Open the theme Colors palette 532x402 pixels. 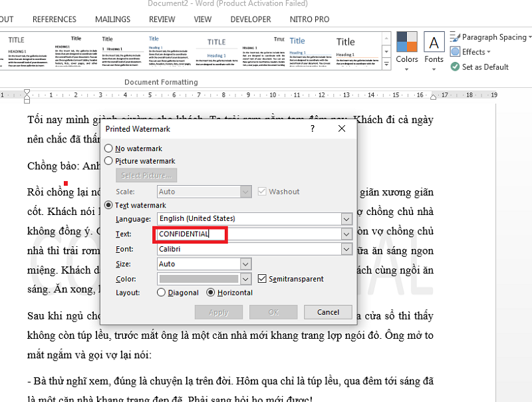point(407,51)
